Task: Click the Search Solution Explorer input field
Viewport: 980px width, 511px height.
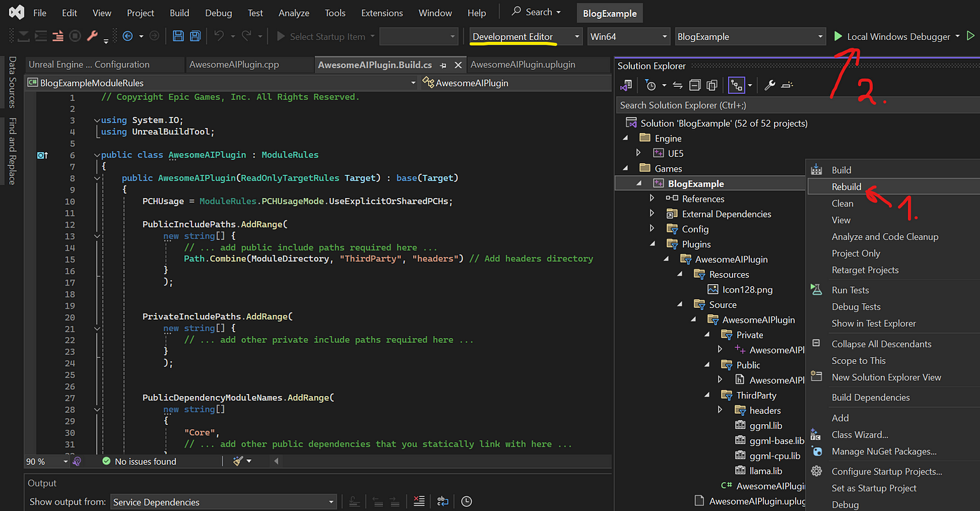Action: 798,105
